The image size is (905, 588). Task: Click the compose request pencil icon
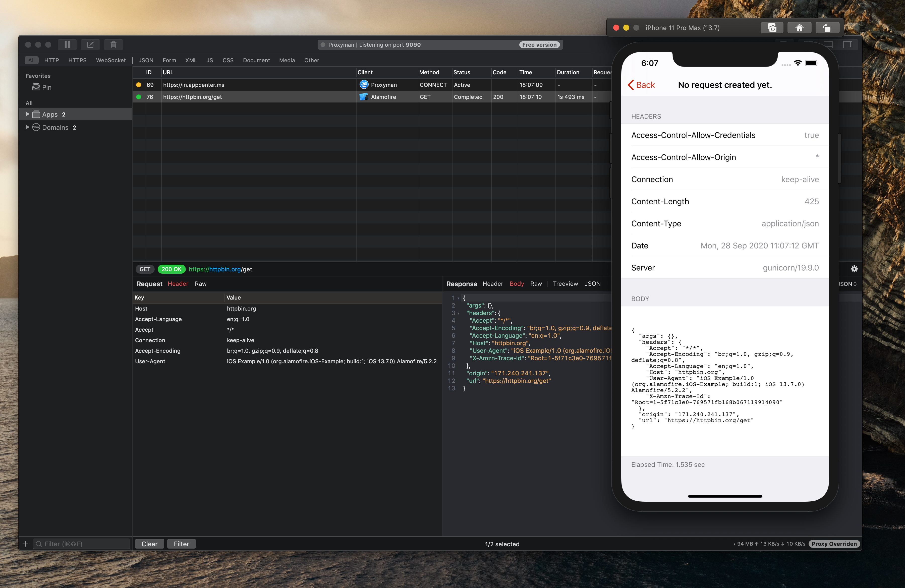pyautogui.click(x=90, y=44)
